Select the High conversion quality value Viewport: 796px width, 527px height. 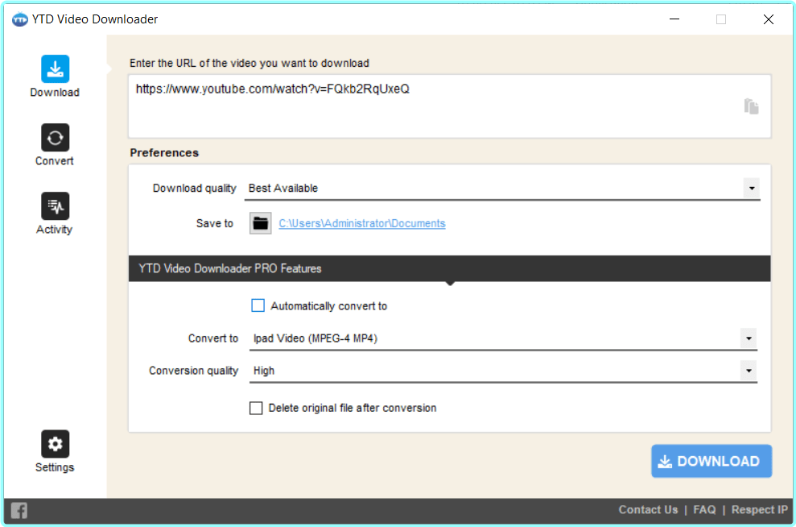click(264, 371)
